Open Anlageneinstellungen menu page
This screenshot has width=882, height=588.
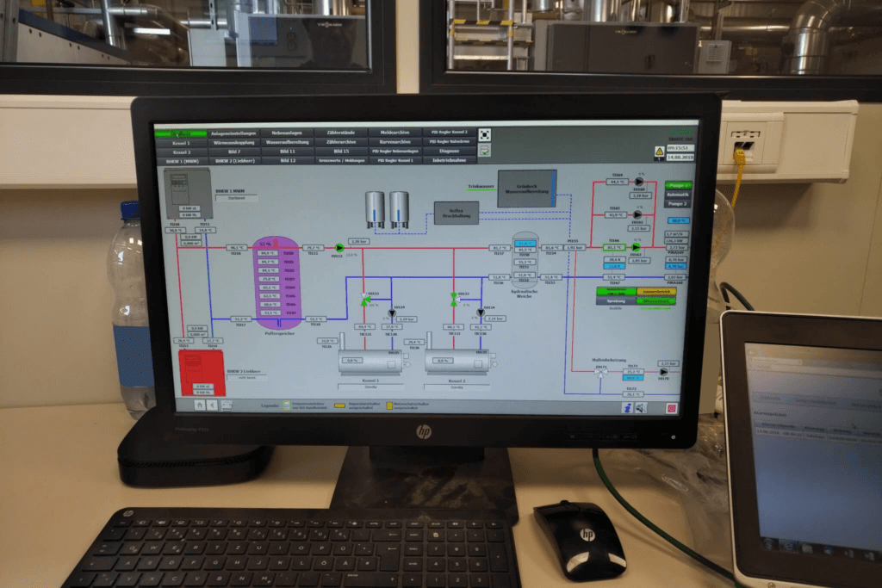[233, 133]
